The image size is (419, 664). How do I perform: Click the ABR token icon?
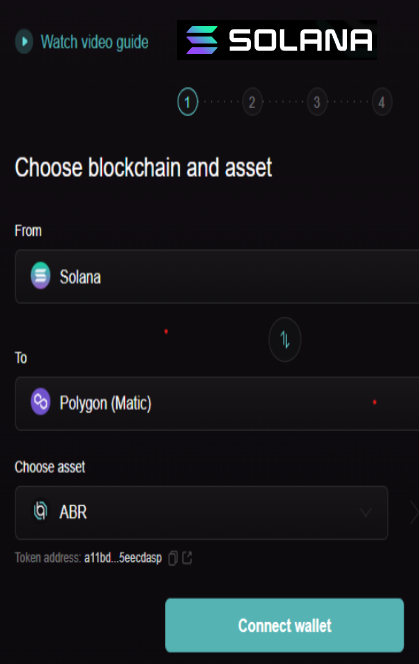point(41,511)
